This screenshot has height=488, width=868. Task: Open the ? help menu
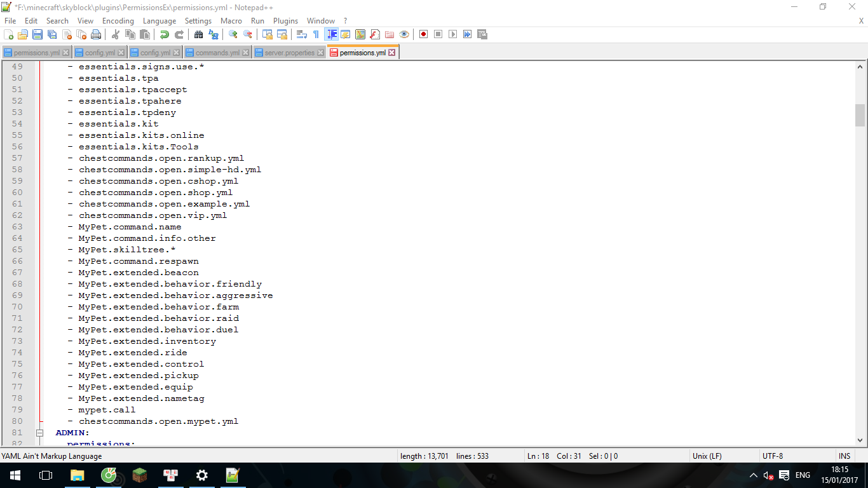(x=345, y=21)
